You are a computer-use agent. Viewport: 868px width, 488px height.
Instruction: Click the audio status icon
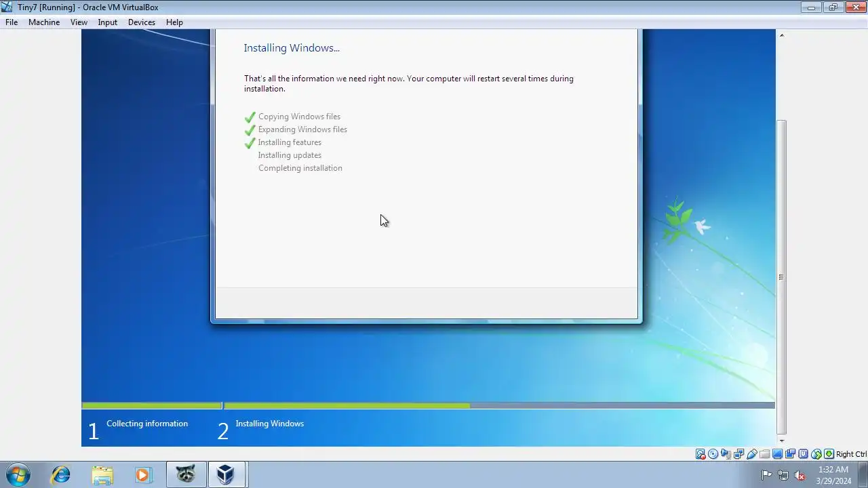tap(726, 454)
